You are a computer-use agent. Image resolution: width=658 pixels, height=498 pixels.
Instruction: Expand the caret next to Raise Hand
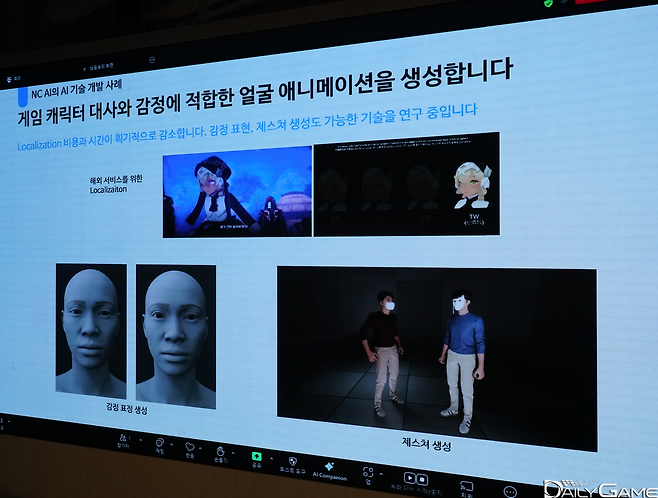tap(233, 453)
